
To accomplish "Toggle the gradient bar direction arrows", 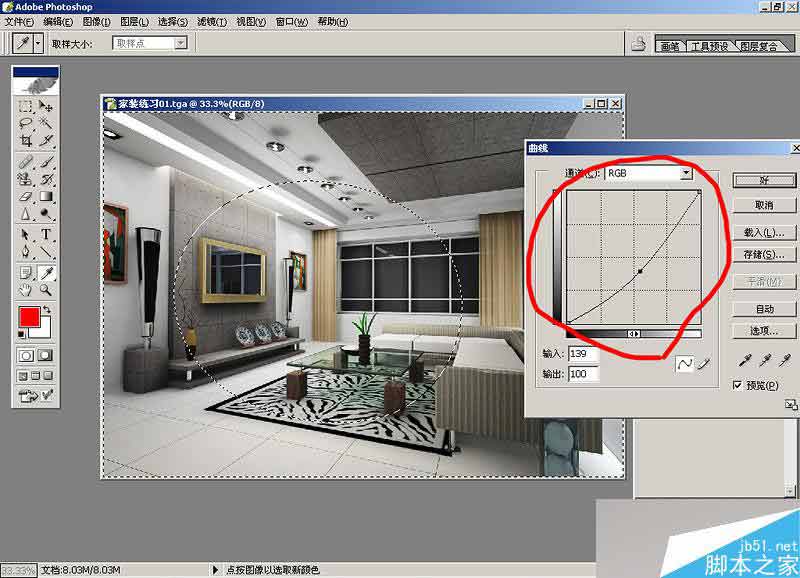I will 634,334.
